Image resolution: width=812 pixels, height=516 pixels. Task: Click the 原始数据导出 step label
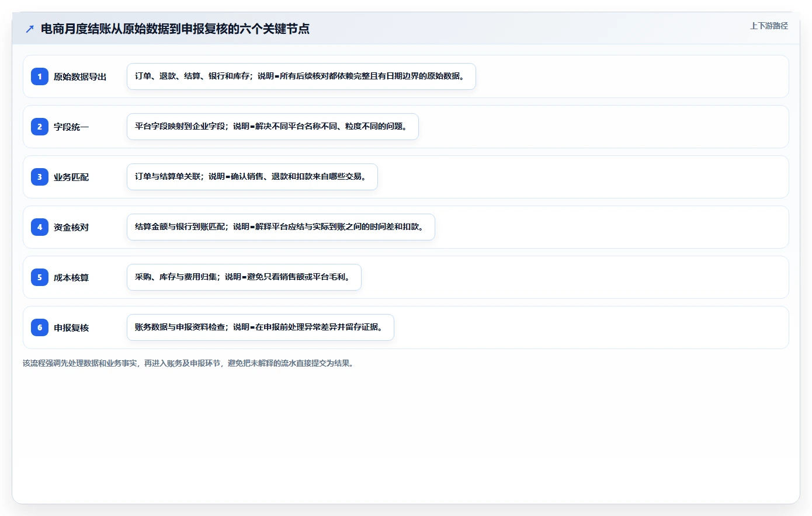click(x=80, y=76)
